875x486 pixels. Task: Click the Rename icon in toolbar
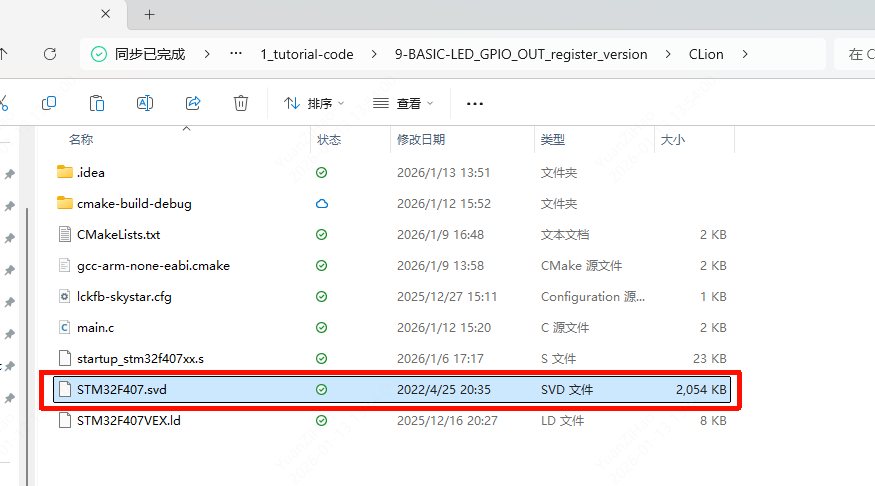tap(145, 103)
